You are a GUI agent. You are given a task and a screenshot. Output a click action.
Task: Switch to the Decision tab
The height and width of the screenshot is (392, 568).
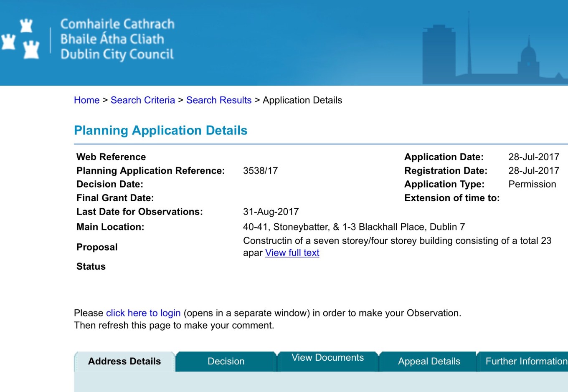(x=226, y=362)
